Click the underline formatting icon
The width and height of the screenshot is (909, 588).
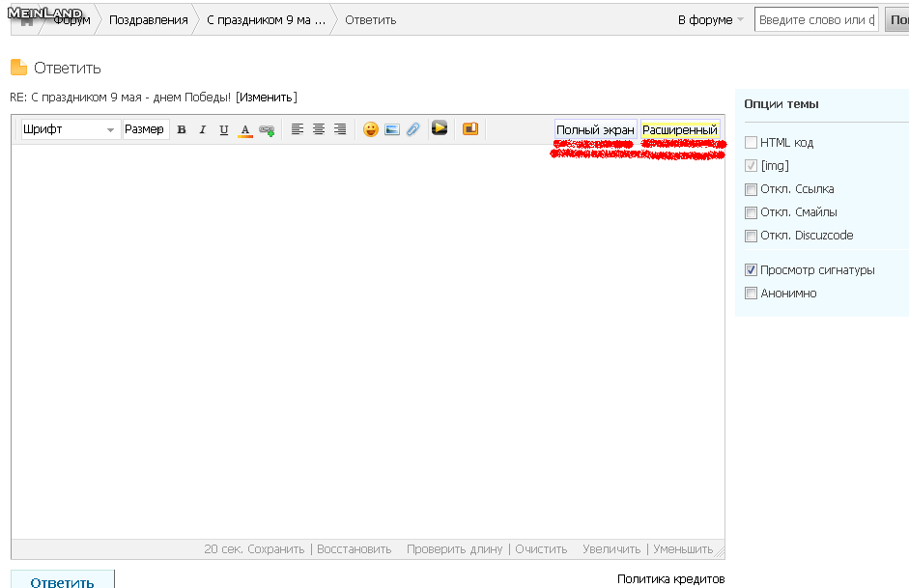[x=224, y=129]
